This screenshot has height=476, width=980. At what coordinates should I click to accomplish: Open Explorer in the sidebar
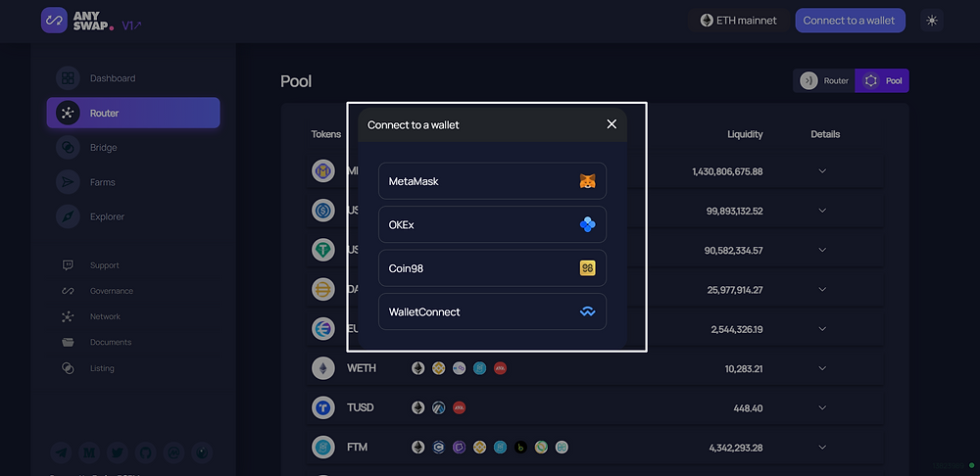(133, 216)
